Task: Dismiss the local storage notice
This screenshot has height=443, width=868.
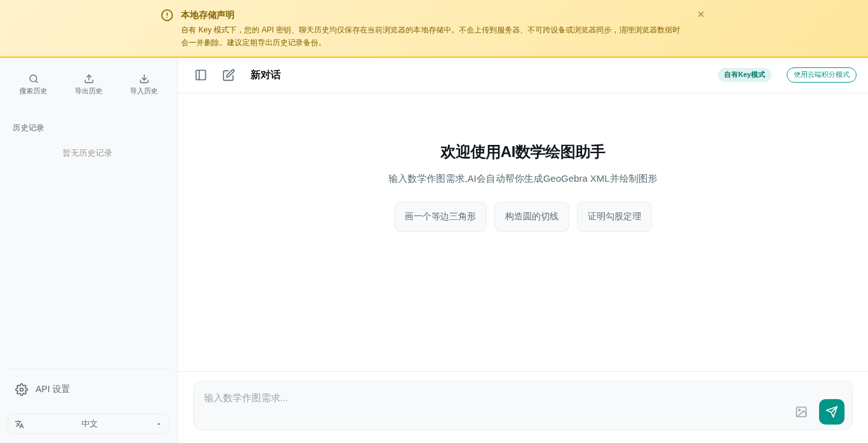Action: point(701,14)
